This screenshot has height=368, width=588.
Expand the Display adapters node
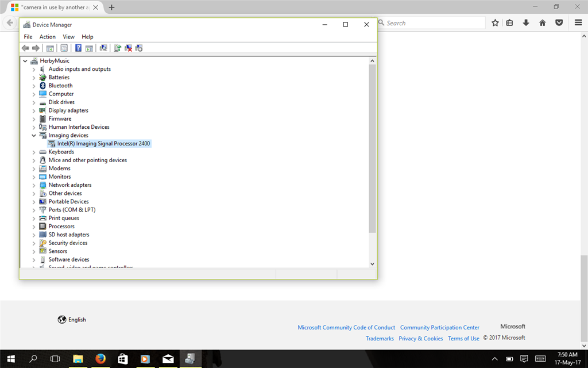pos(34,111)
